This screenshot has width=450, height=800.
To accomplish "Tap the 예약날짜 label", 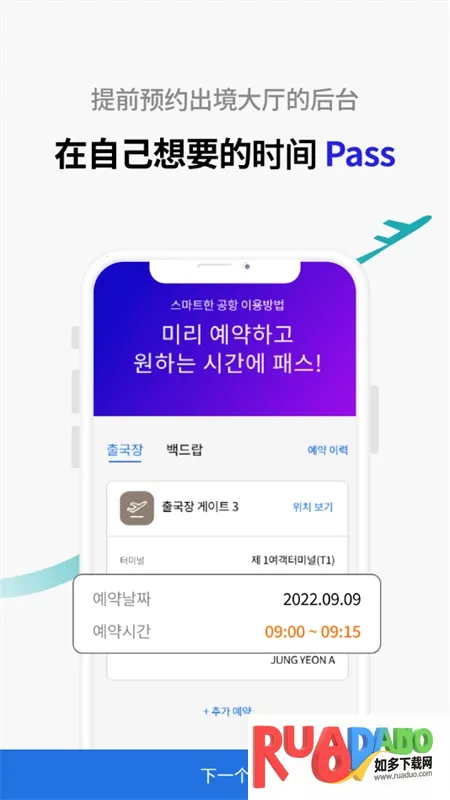I will pyautogui.click(x=121, y=599).
